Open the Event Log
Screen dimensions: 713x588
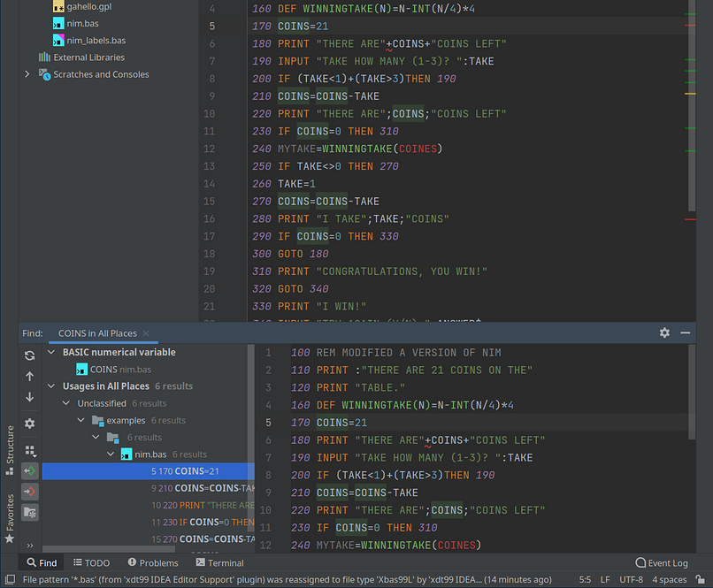[661, 562]
